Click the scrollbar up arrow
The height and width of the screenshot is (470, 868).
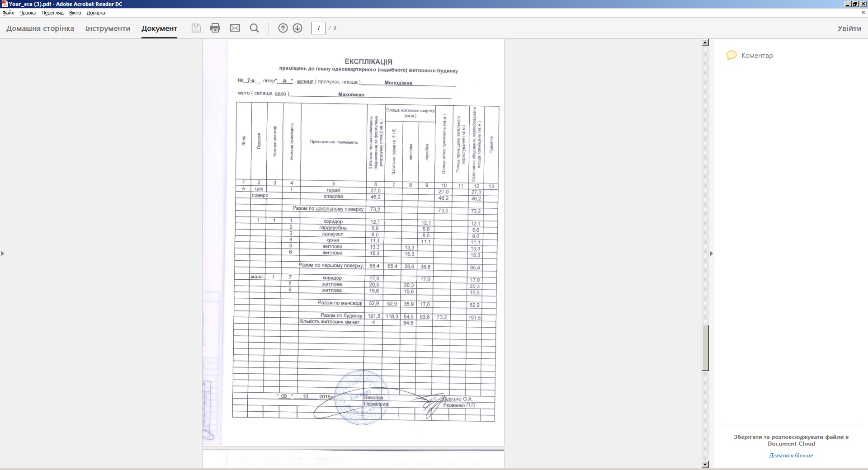(x=705, y=43)
